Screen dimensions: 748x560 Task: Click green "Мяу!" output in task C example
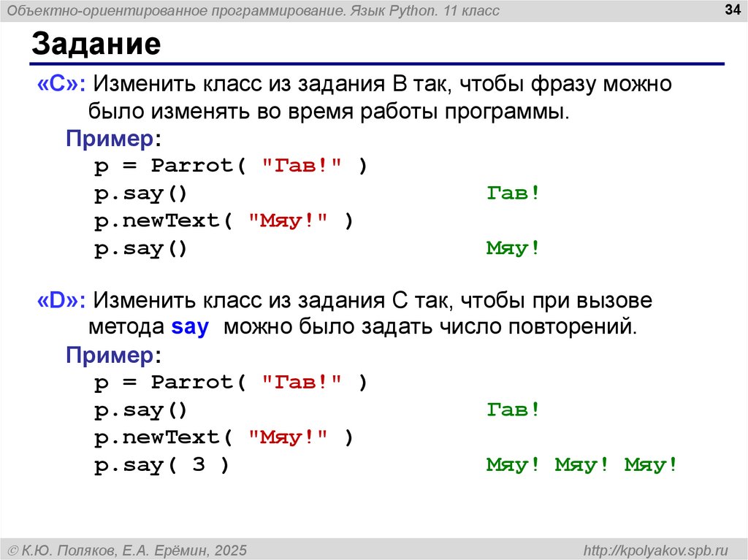pos(513,248)
